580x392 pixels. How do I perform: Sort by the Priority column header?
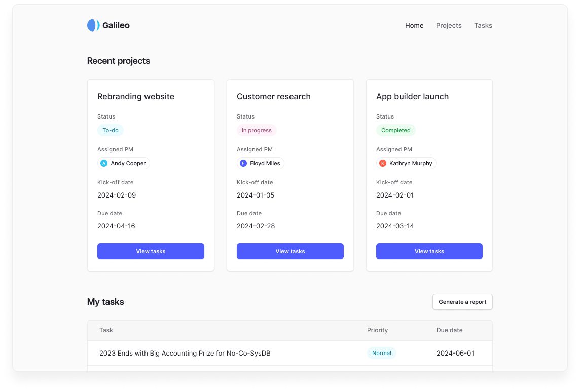[377, 330]
